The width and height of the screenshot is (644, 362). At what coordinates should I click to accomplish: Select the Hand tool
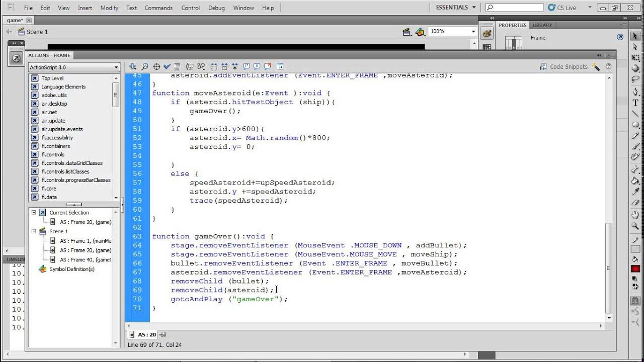[635, 215]
